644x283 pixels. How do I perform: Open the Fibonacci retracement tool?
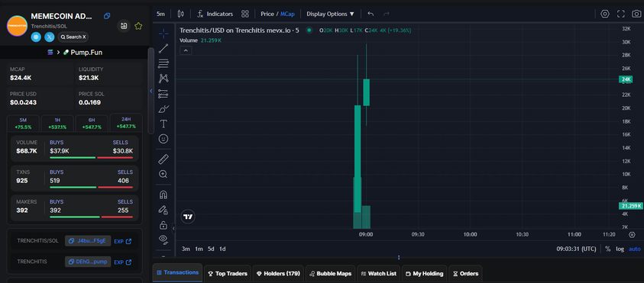click(163, 63)
